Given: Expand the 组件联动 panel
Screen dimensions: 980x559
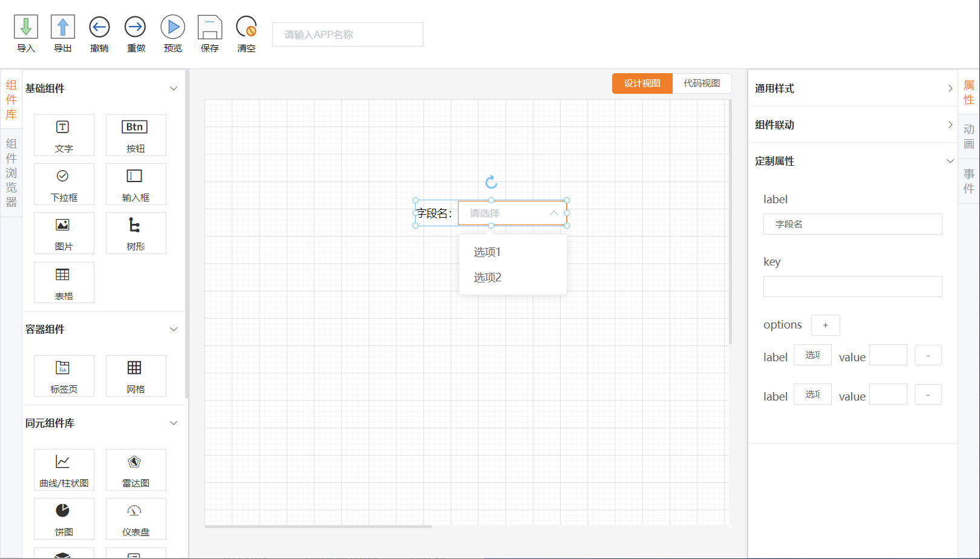Looking at the screenshot, I should pyautogui.click(x=950, y=125).
